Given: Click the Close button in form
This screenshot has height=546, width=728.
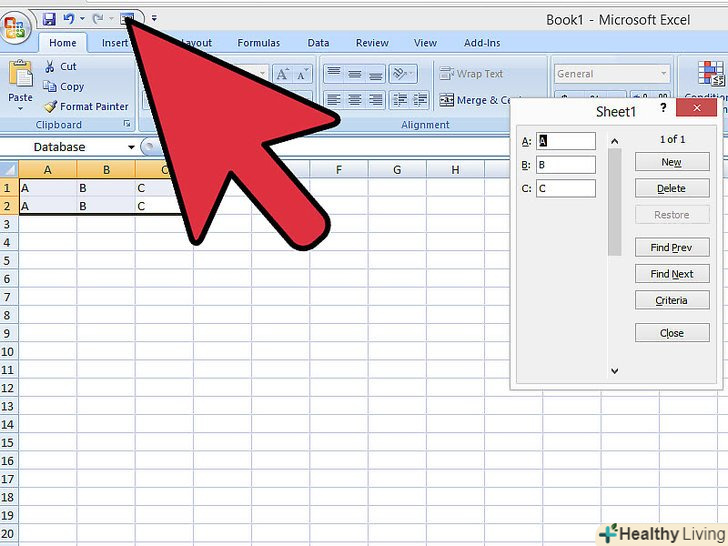Looking at the screenshot, I should [672, 333].
